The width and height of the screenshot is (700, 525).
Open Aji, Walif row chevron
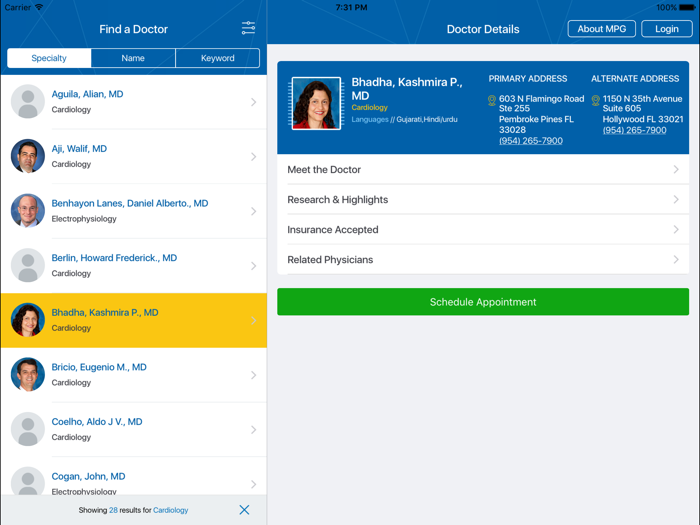click(x=254, y=157)
